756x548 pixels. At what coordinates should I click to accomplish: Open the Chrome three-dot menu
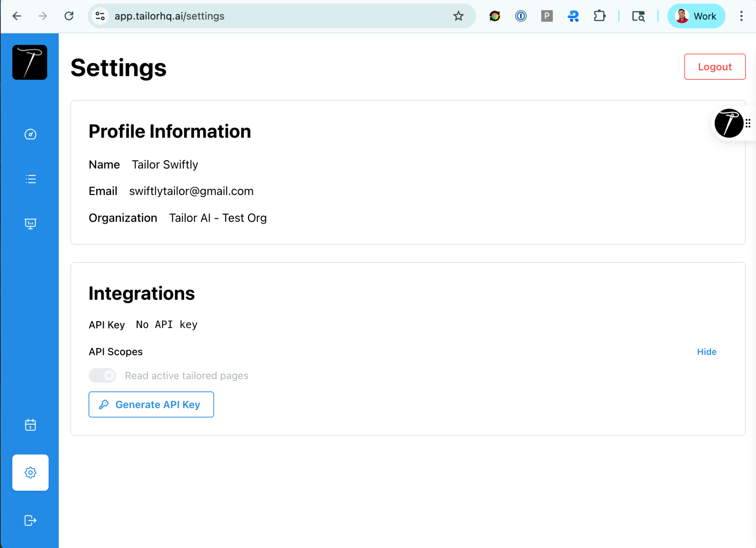click(x=742, y=16)
